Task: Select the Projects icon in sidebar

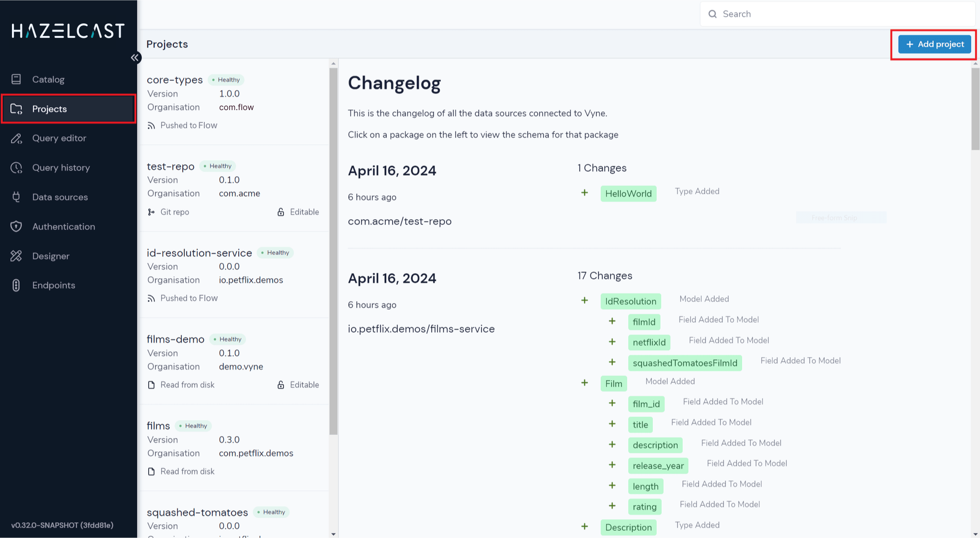Action: click(x=17, y=109)
